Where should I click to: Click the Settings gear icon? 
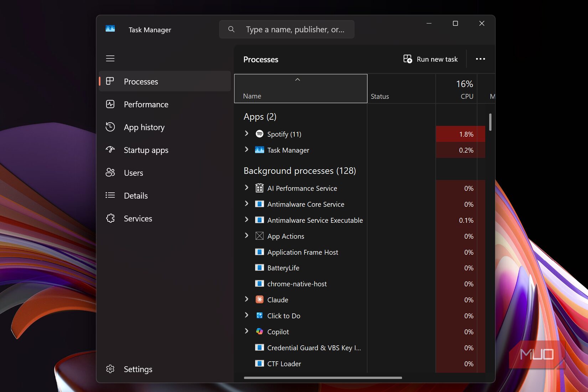(110, 369)
